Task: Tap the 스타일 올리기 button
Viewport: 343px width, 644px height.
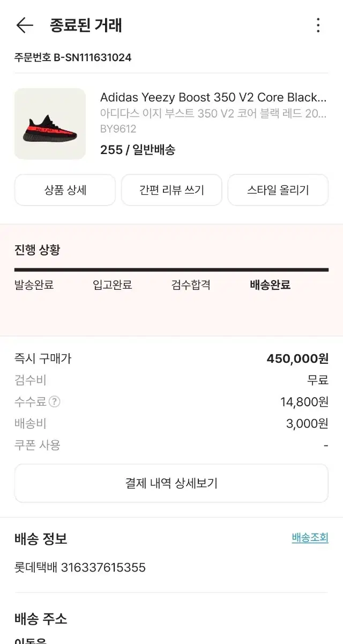Action: tap(278, 190)
